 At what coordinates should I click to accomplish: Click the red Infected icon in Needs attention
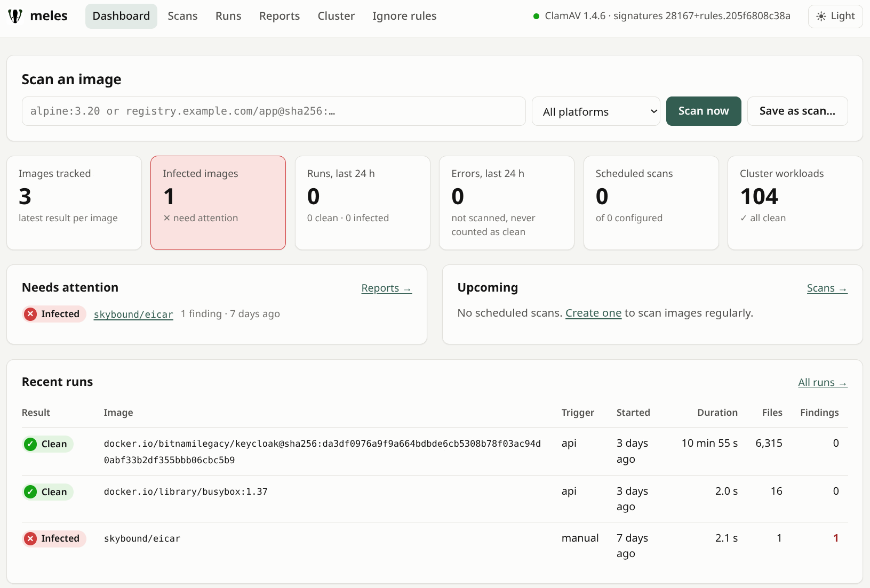30,314
